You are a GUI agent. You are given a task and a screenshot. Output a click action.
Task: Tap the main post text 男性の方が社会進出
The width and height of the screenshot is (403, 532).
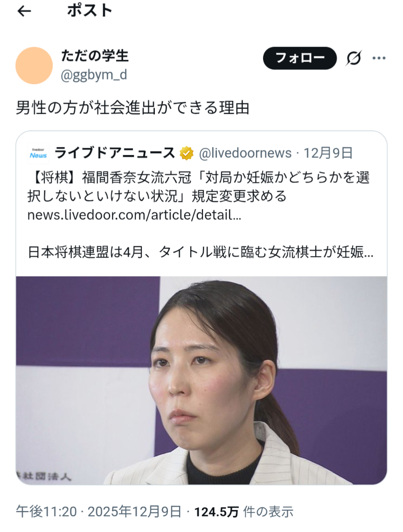tap(132, 108)
